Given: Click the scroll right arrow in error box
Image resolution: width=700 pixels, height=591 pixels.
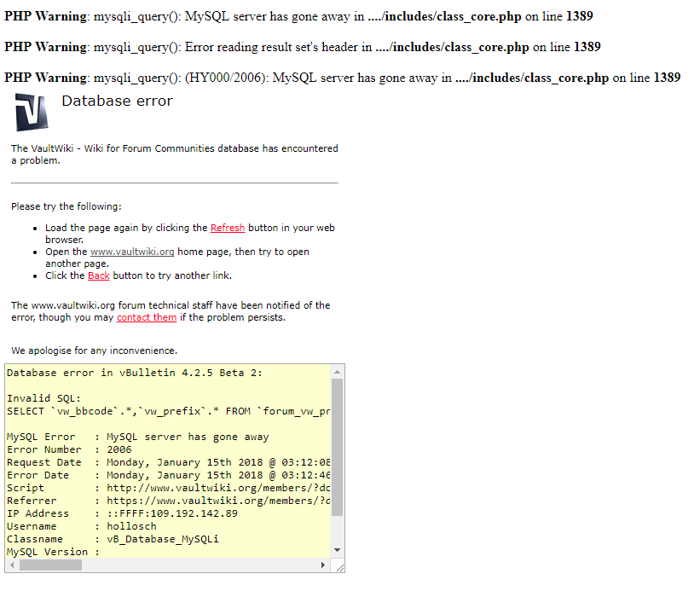Looking at the screenshot, I should 323,565.
